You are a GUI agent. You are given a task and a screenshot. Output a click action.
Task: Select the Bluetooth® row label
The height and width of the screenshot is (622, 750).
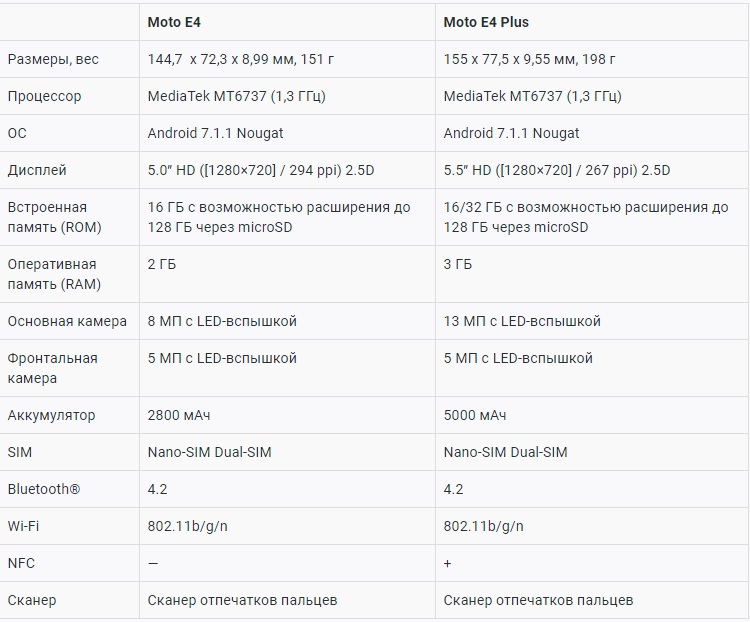(43, 489)
